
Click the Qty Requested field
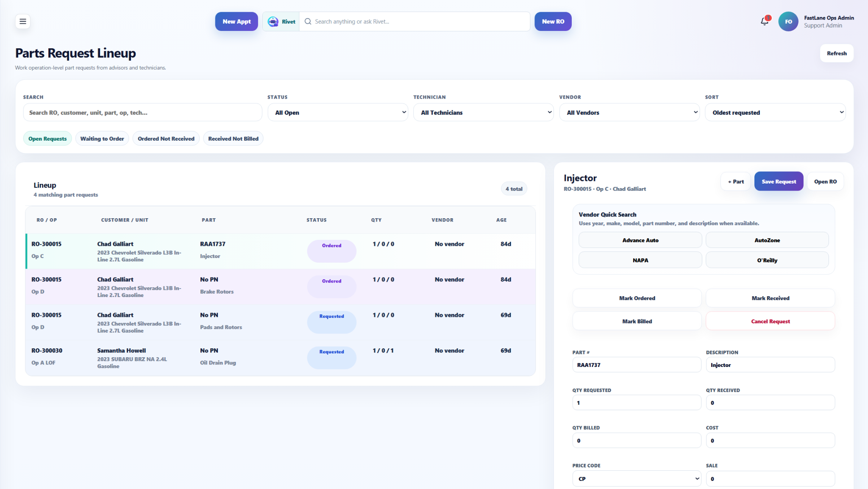(637, 403)
